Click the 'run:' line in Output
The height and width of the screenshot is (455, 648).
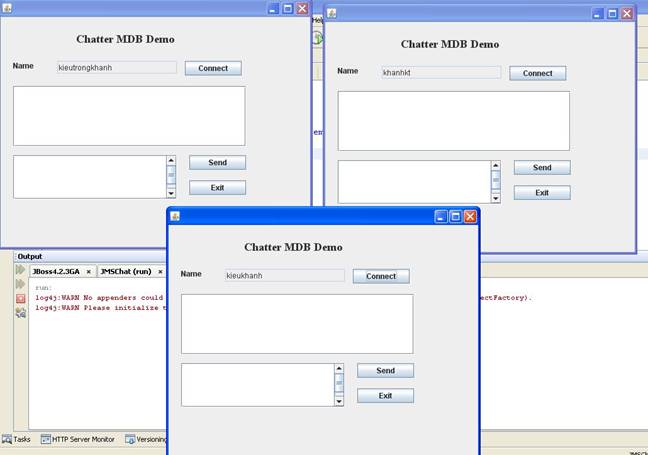(43, 288)
